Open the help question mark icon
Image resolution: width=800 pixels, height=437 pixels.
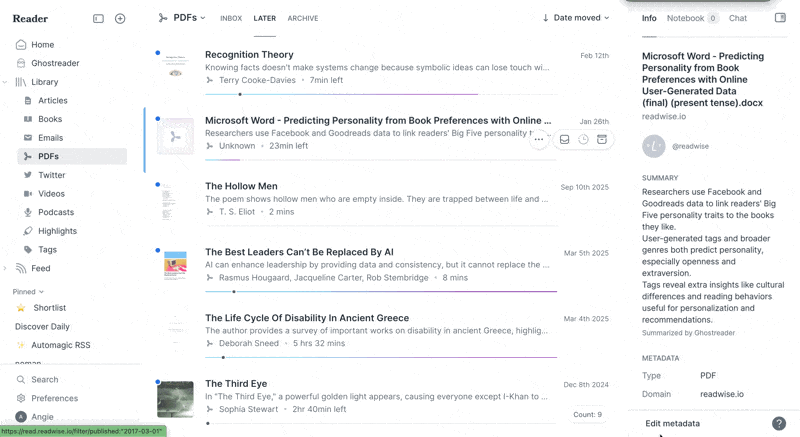point(779,423)
